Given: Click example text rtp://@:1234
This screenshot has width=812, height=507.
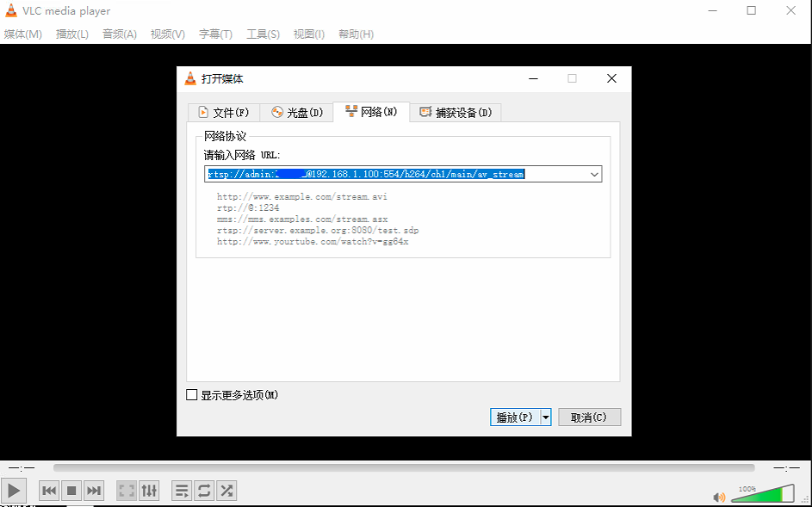Looking at the screenshot, I should click(248, 207).
